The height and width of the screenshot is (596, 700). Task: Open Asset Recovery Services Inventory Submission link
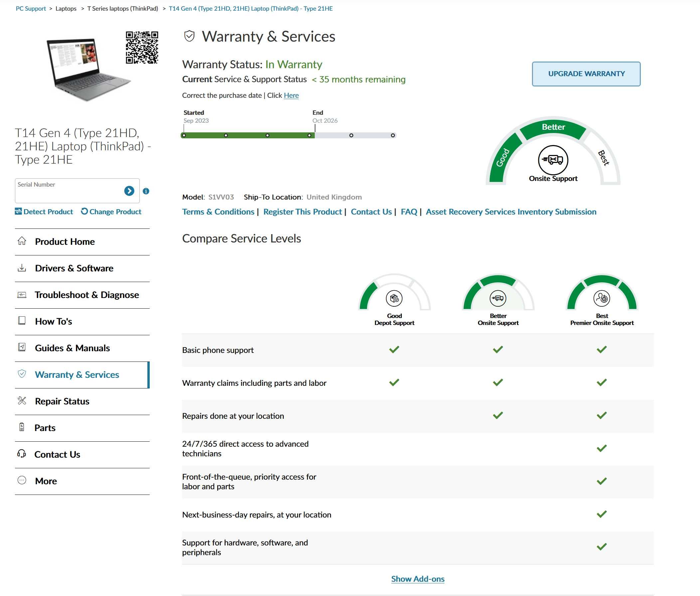point(511,212)
